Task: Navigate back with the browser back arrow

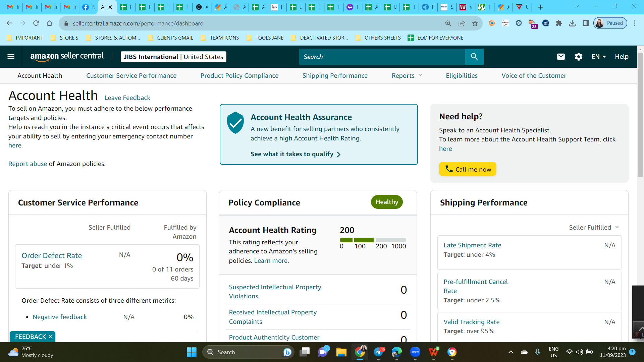Action: click(x=9, y=23)
